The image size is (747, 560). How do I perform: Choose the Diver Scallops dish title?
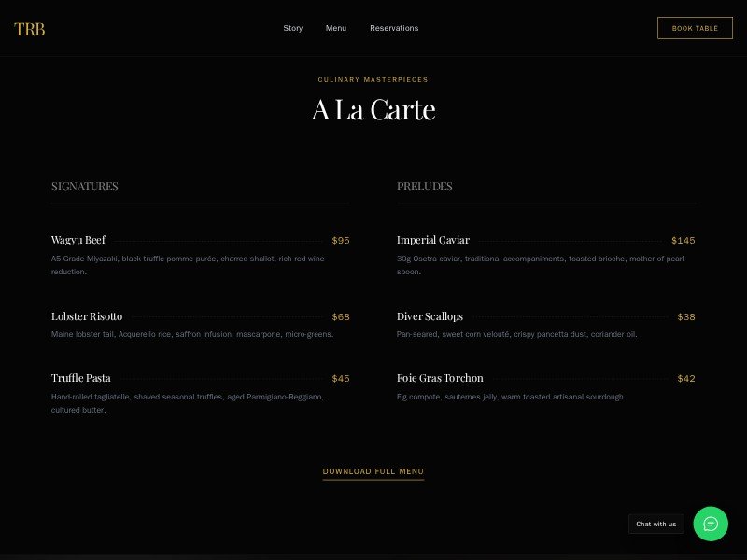[430, 316]
